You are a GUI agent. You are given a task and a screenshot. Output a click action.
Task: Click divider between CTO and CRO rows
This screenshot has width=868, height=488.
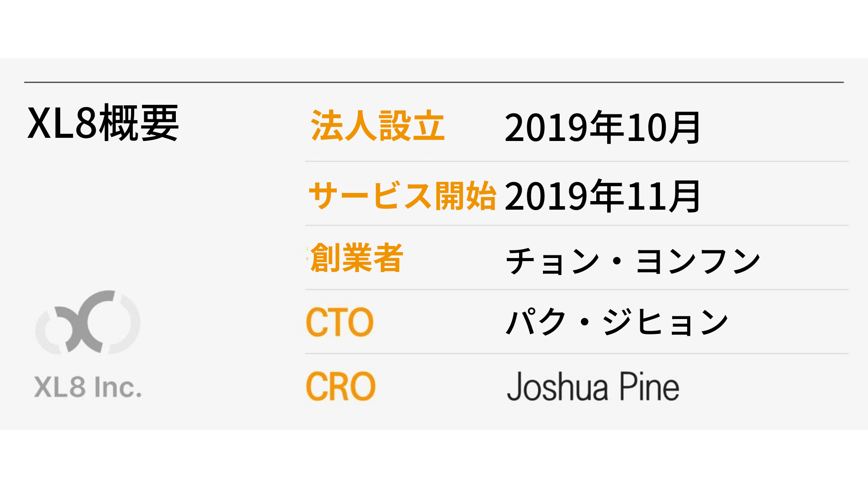pos(577,354)
